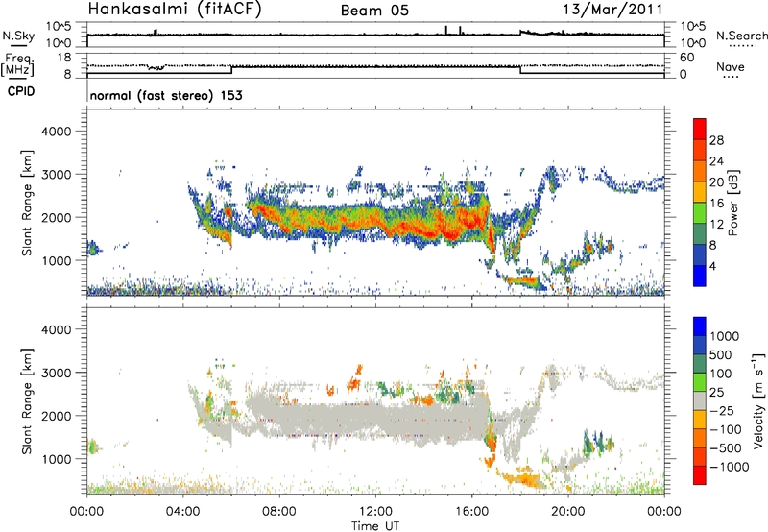This screenshot has height=532, width=768.
Task: Select the '20' label on the Power colorbar
Action: coord(716,182)
